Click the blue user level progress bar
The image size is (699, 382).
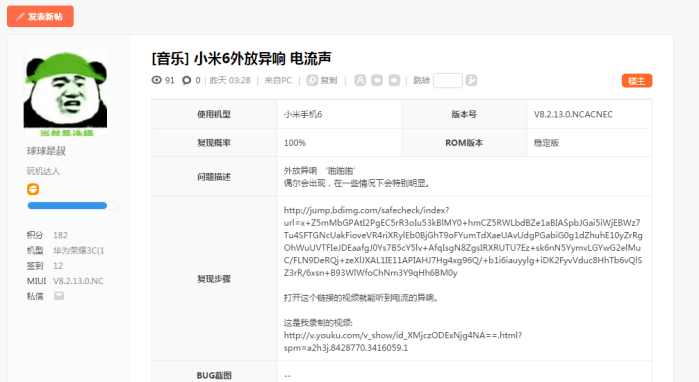[x=67, y=205]
